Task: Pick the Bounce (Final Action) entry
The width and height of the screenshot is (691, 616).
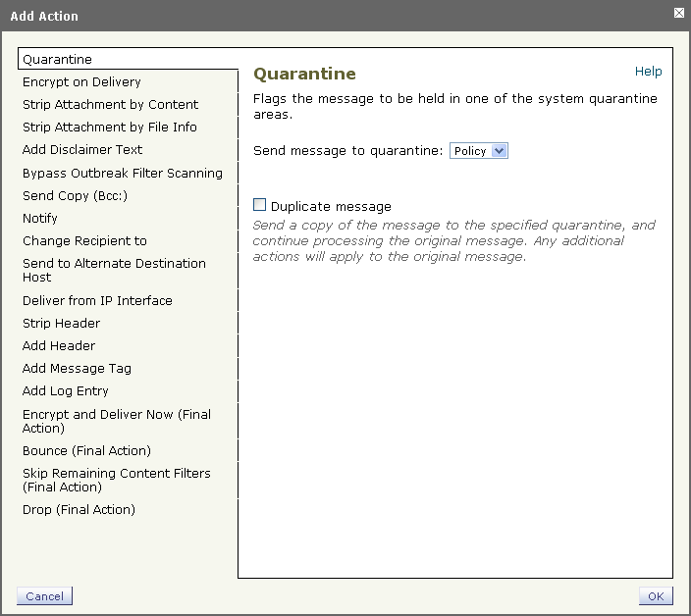Action: click(x=86, y=451)
